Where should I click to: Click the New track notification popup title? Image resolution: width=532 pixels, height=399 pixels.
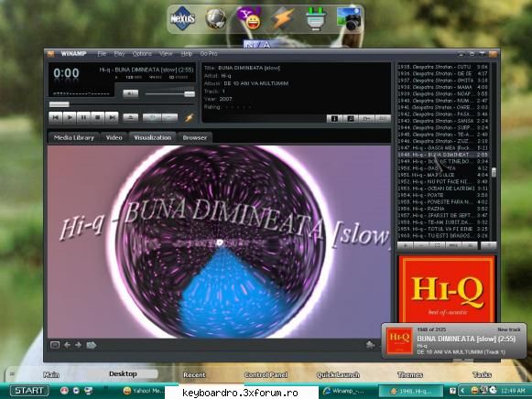466,339
